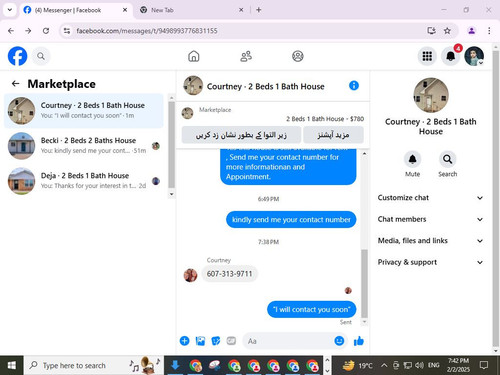500x375 pixels.
Task: Choose a sticker
Action: [x=216, y=341]
